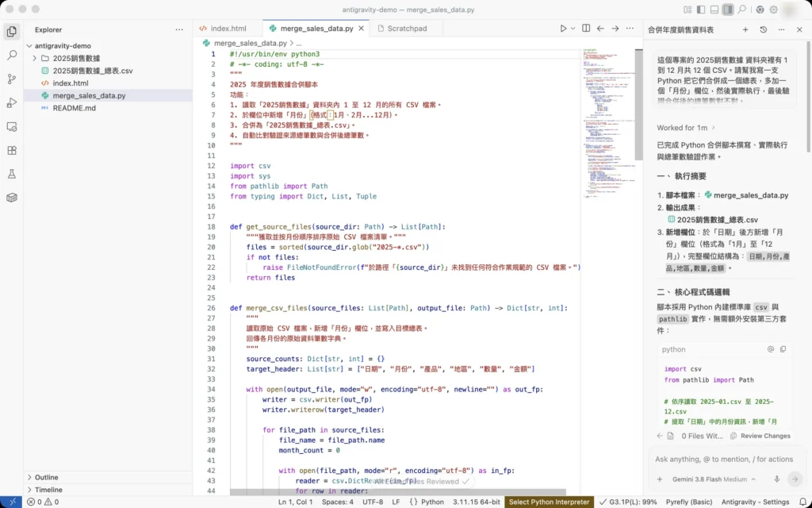Click errors and warnings count in status bar
The width and height of the screenshot is (812, 508).
43,502
